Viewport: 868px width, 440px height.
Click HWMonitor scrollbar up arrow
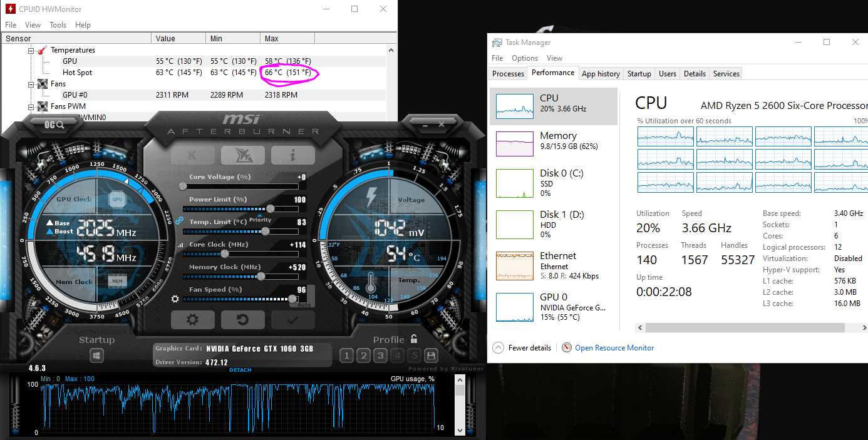(x=391, y=50)
